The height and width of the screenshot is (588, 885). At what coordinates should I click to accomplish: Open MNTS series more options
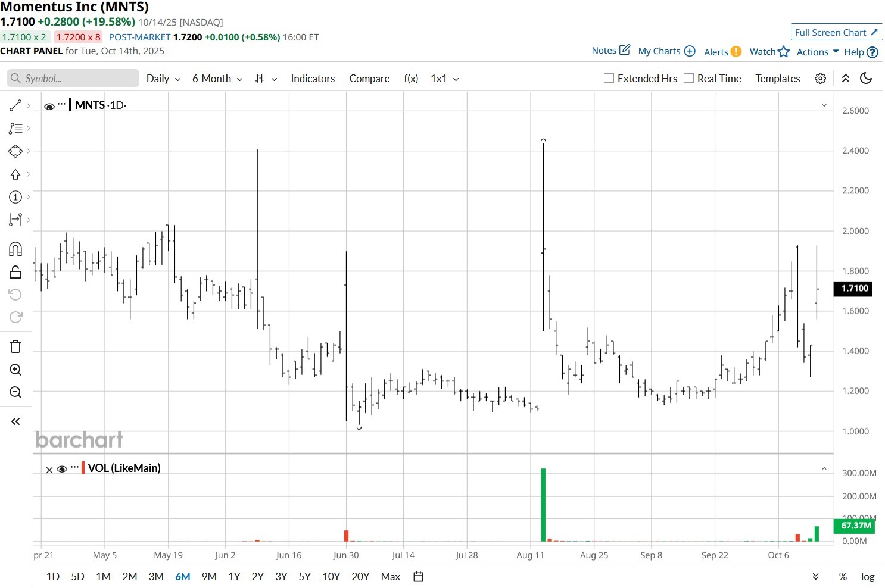(x=62, y=104)
